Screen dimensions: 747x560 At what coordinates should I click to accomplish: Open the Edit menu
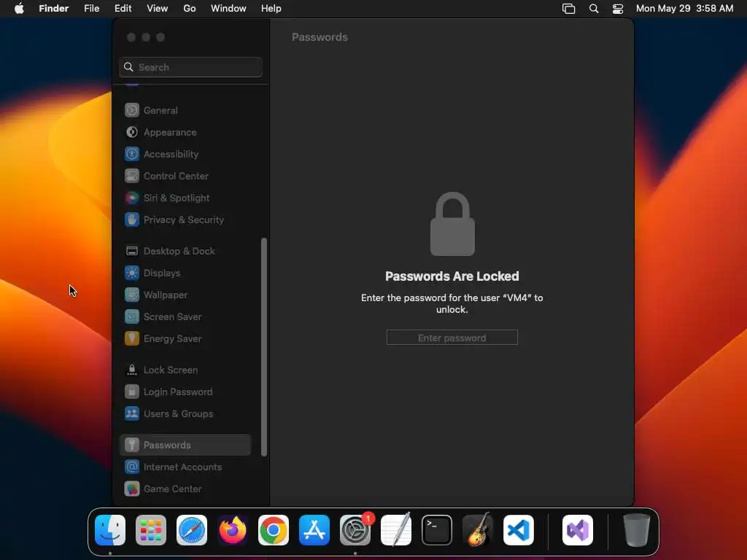click(x=123, y=8)
